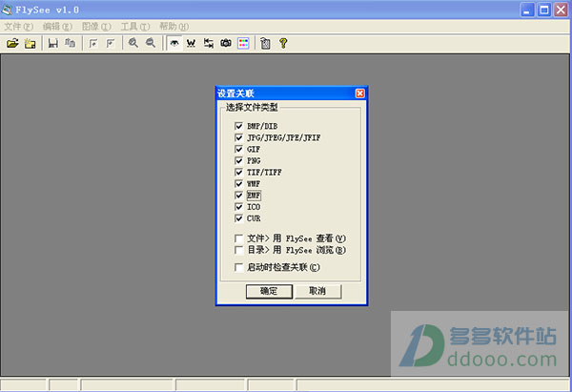Open the 文件(F) menu
The image size is (572, 392).
pos(19,27)
